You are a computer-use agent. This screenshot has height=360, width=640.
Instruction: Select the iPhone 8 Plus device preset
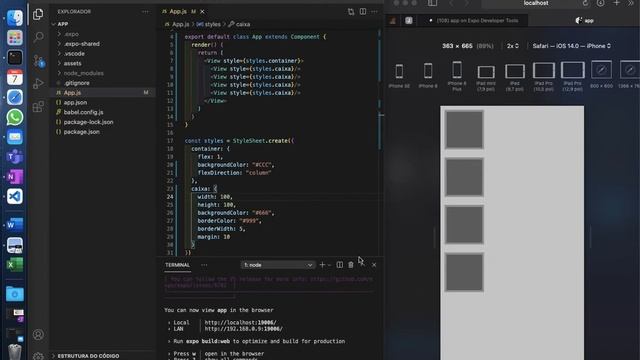[x=457, y=76]
